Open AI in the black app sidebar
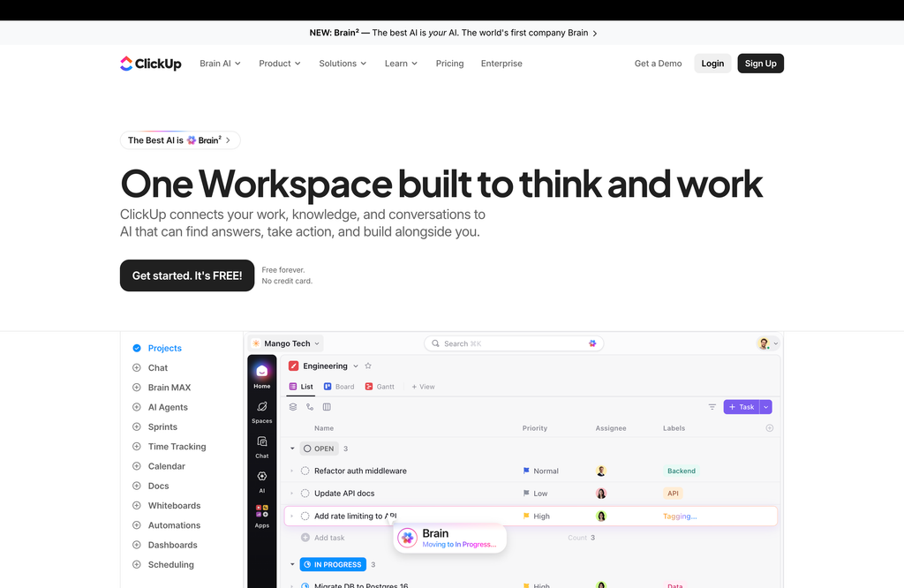The height and width of the screenshot is (588, 904). point(261,481)
